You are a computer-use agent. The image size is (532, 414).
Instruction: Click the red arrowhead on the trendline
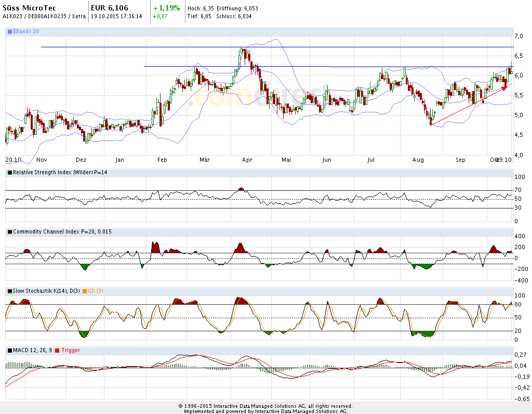point(503,88)
